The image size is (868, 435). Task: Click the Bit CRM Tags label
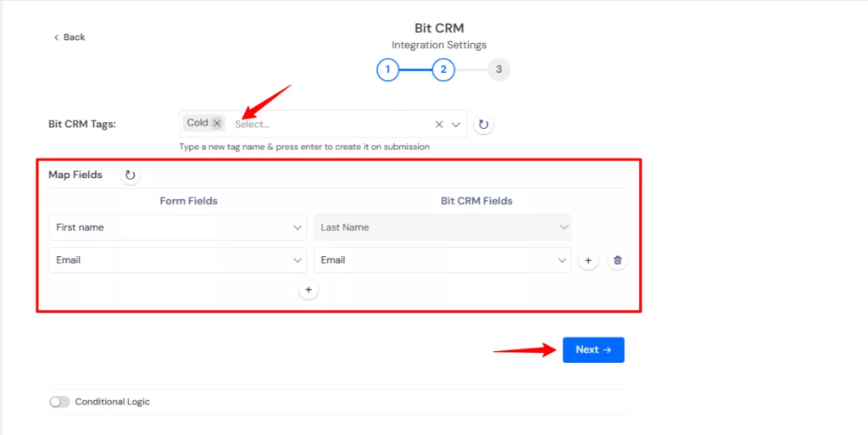tap(82, 124)
